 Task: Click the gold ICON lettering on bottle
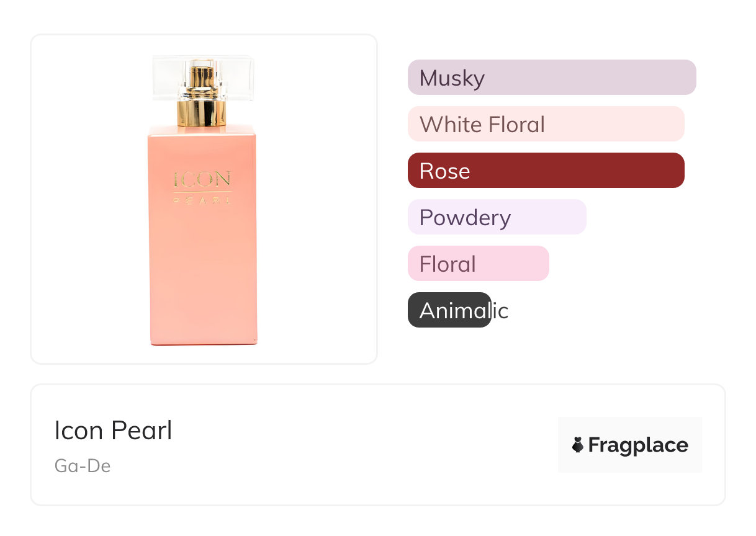(x=202, y=180)
